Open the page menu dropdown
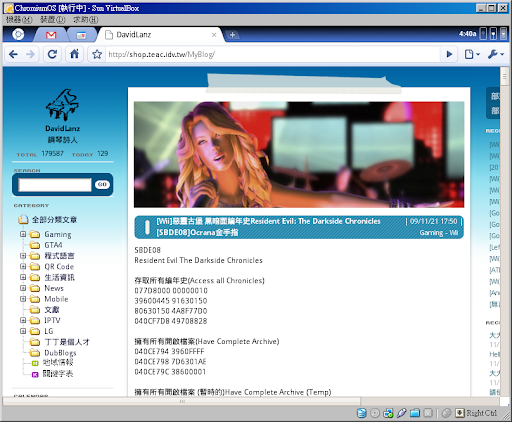 pos(472,54)
